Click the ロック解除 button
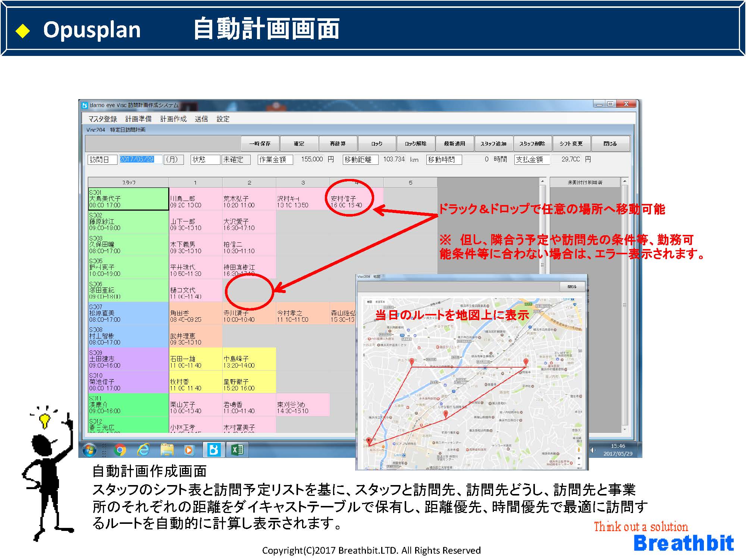746x560 pixels. [416, 144]
